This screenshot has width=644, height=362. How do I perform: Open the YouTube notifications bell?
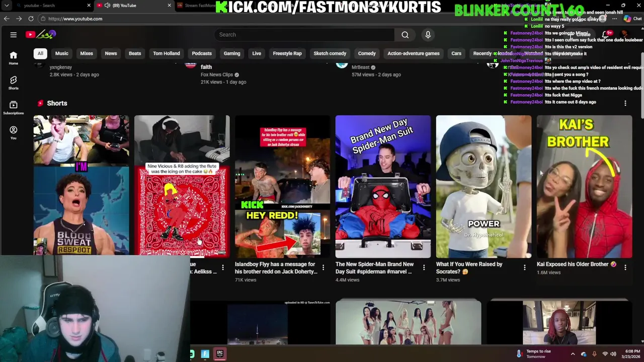[x=605, y=35]
